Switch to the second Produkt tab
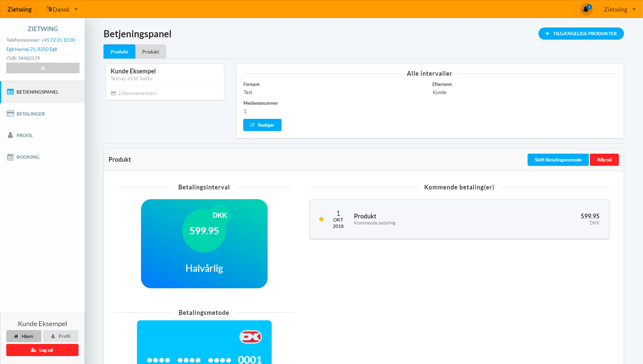This screenshot has width=643, height=364. [x=151, y=51]
